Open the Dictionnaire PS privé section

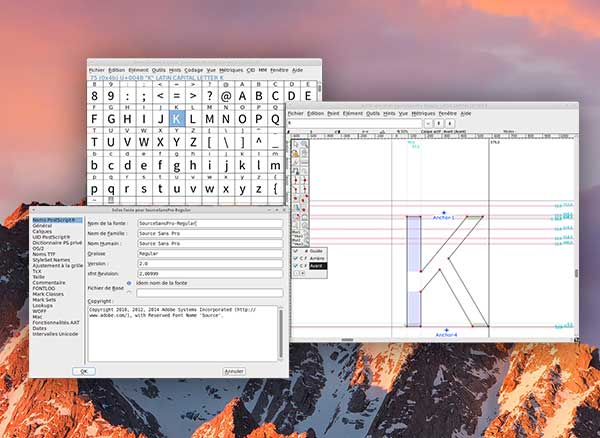[57, 243]
